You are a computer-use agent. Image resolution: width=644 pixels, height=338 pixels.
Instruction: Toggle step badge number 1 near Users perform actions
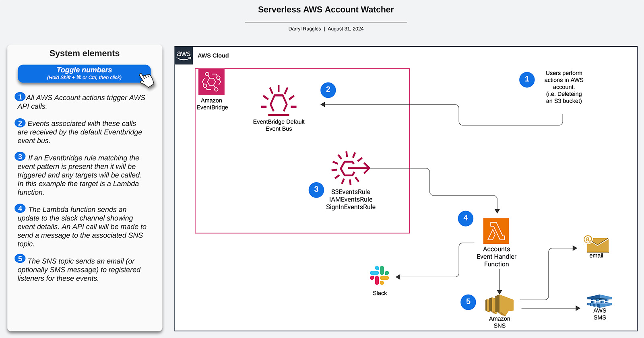pos(527,80)
